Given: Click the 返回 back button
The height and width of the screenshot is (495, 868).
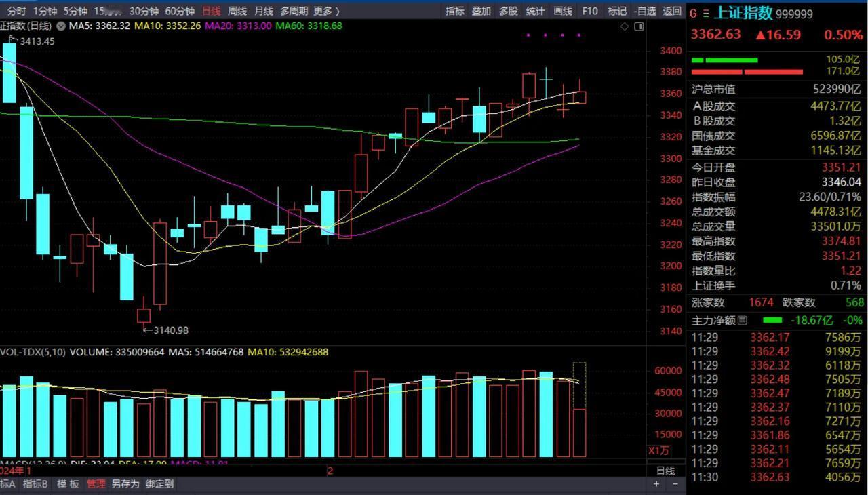Looking at the screenshot, I should pyautogui.click(x=672, y=11).
